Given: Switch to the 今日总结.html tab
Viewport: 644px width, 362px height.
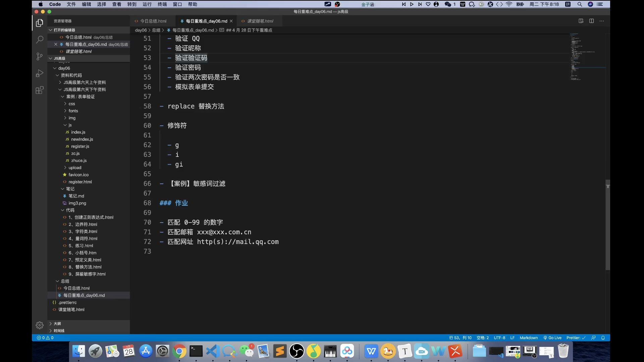Looking at the screenshot, I should (x=153, y=21).
